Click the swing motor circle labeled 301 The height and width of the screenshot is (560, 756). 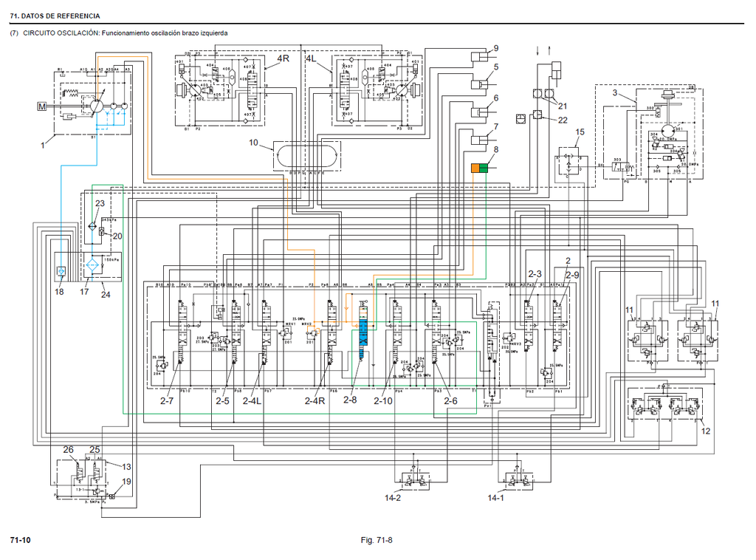point(667,129)
